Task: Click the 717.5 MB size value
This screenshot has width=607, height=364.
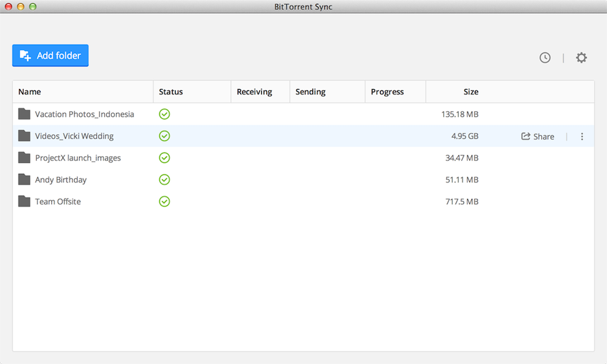Action: point(462,202)
